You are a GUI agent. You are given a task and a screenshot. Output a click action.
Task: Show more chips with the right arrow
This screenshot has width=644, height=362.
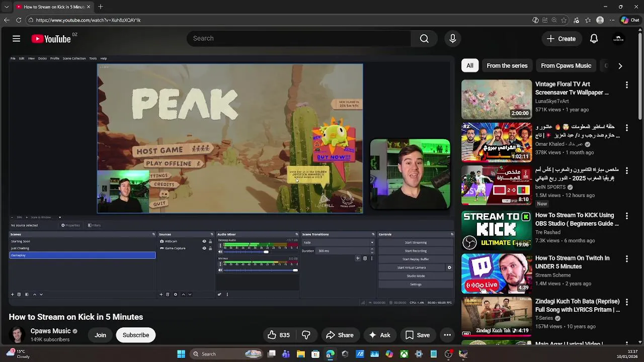point(620,66)
